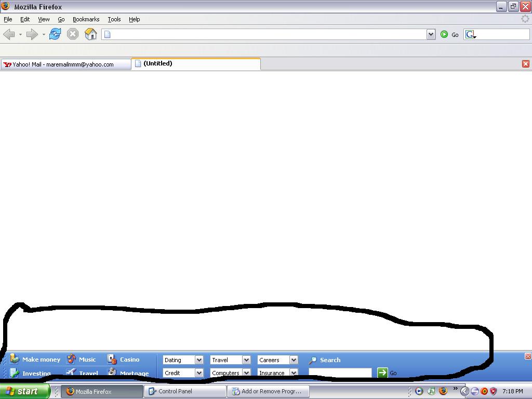
Task: Focus the URL address field
Action: pos(264,34)
